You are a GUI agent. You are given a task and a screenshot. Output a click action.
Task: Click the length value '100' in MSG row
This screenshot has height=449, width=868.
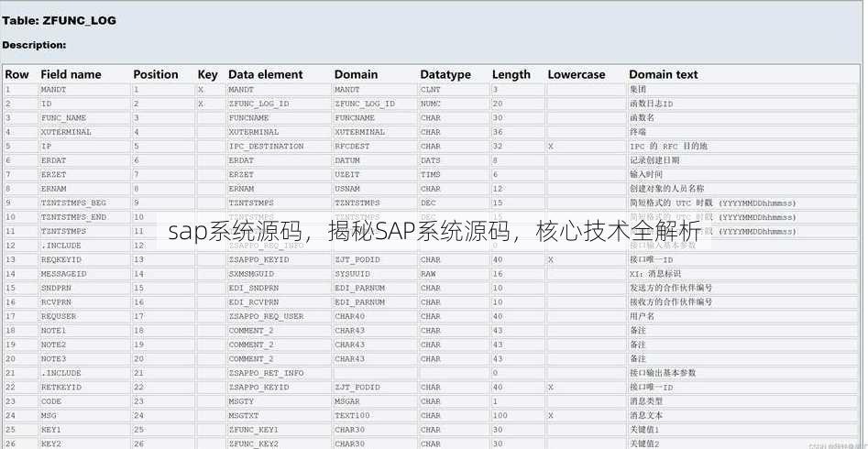tap(500, 416)
